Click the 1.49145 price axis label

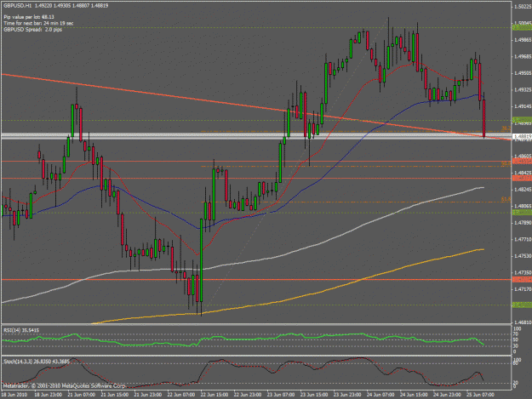[523, 106]
